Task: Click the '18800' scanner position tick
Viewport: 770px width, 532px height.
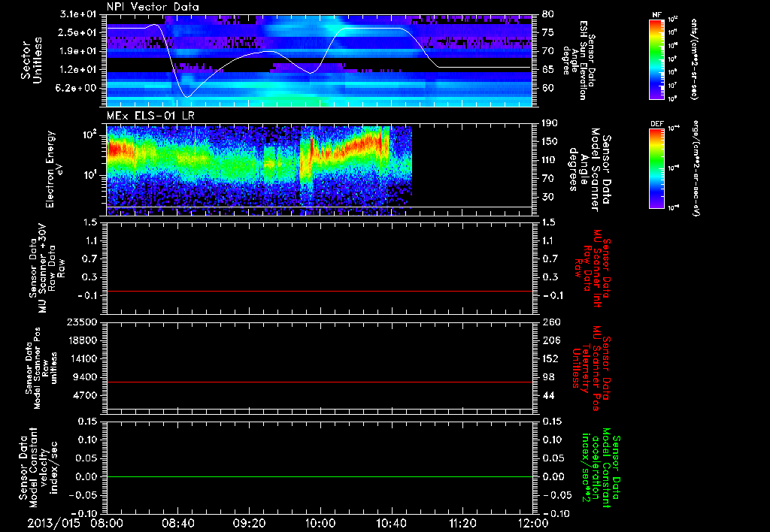Action: coord(82,340)
